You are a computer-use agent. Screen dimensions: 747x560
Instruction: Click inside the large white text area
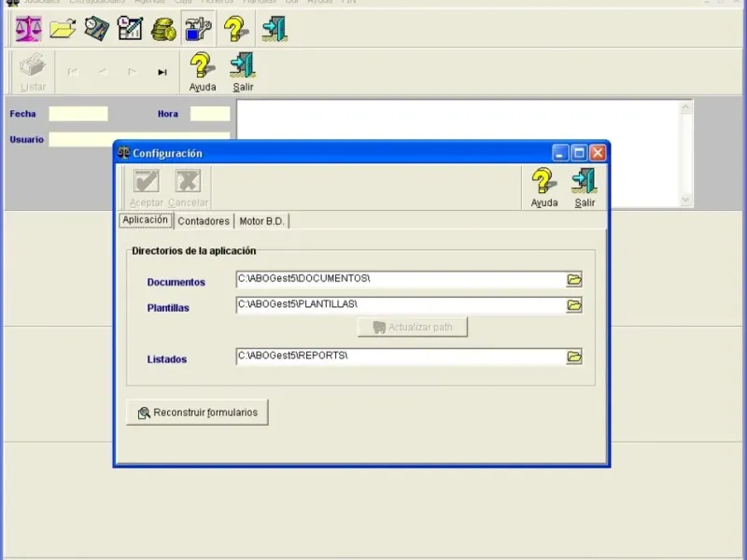458,120
